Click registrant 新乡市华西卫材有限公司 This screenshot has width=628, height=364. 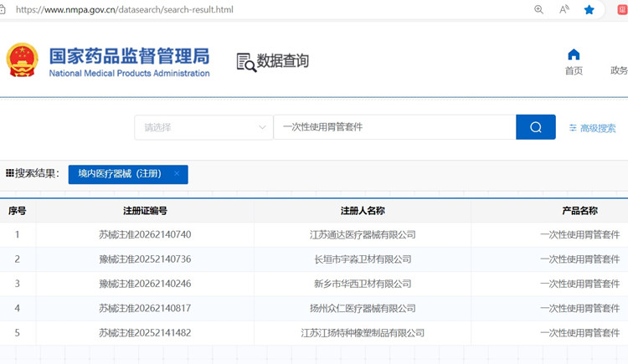[363, 284]
